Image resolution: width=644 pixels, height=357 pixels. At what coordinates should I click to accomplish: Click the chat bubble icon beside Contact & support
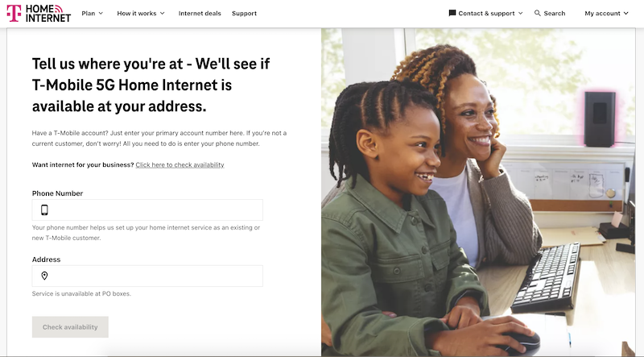tap(452, 13)
